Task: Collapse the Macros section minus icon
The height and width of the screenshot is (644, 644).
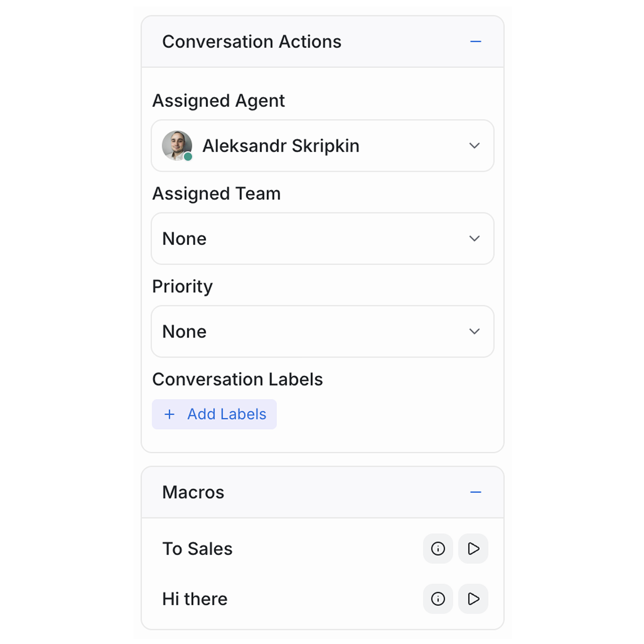Action: [475, 492]
